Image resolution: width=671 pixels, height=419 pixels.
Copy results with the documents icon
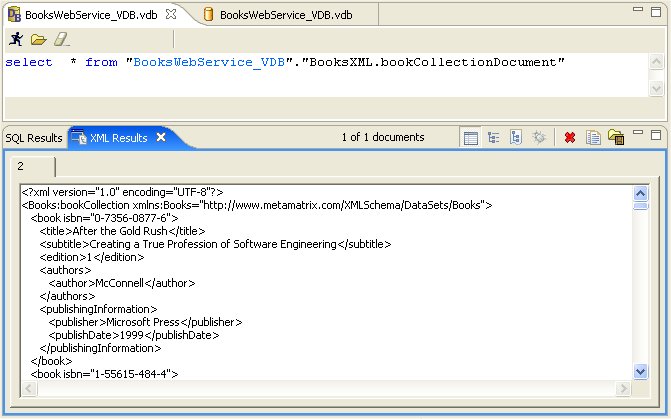tap(593, 138)
